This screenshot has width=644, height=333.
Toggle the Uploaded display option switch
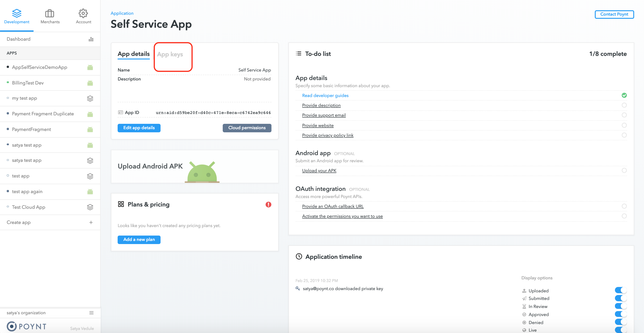click(621, 290)
